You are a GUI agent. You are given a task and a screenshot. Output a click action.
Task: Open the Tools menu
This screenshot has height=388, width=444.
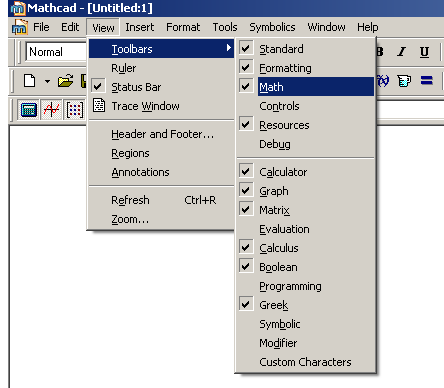tap(225, 27)
